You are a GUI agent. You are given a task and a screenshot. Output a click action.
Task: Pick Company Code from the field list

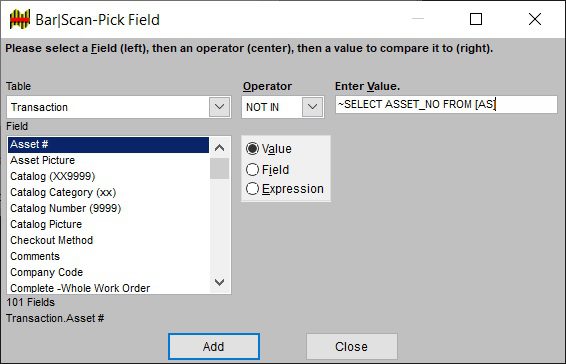click(108, 272)
